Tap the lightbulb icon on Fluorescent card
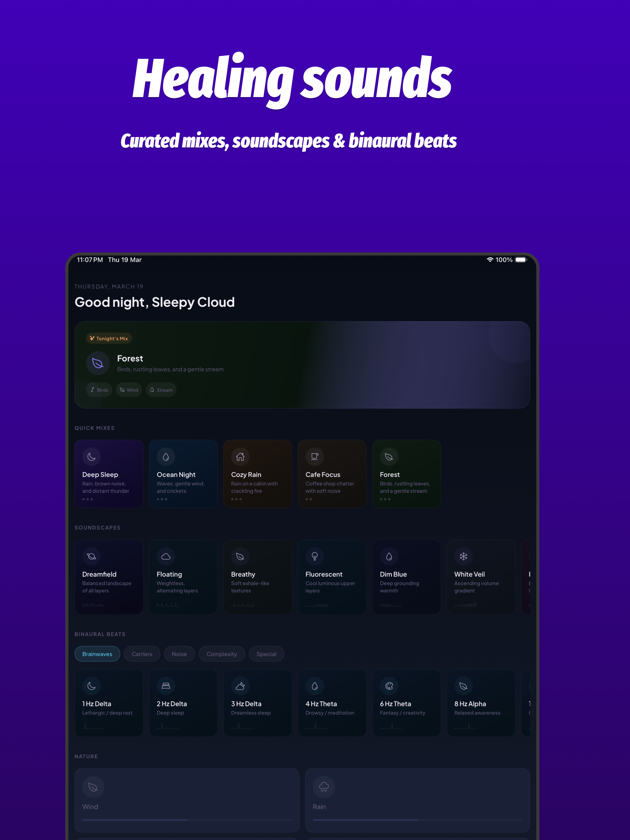 pos(315,556)
